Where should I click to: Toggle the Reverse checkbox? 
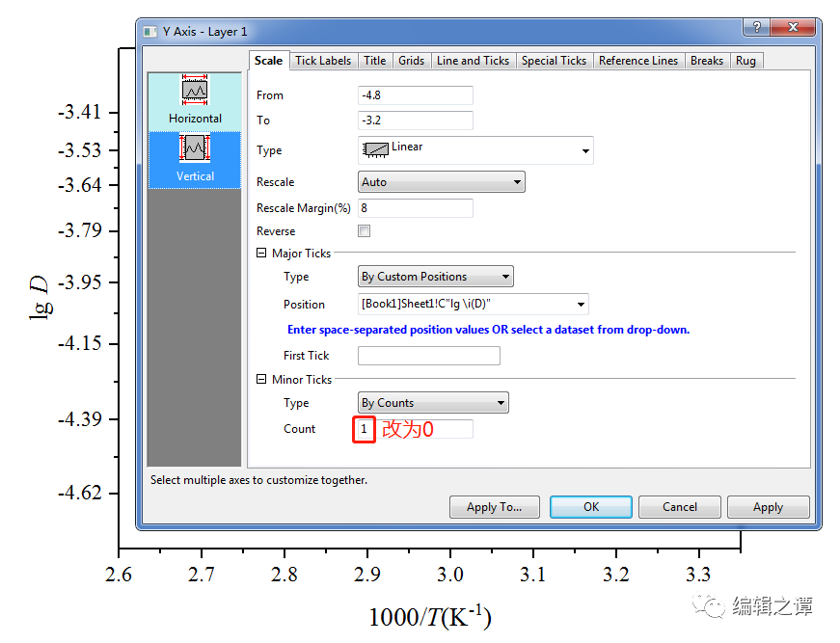(x=364, y=230)
